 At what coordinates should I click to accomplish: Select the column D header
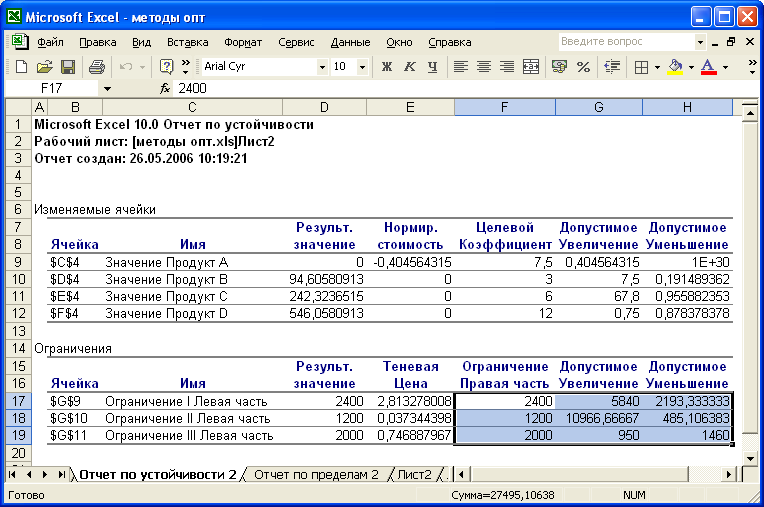[324, 107]
